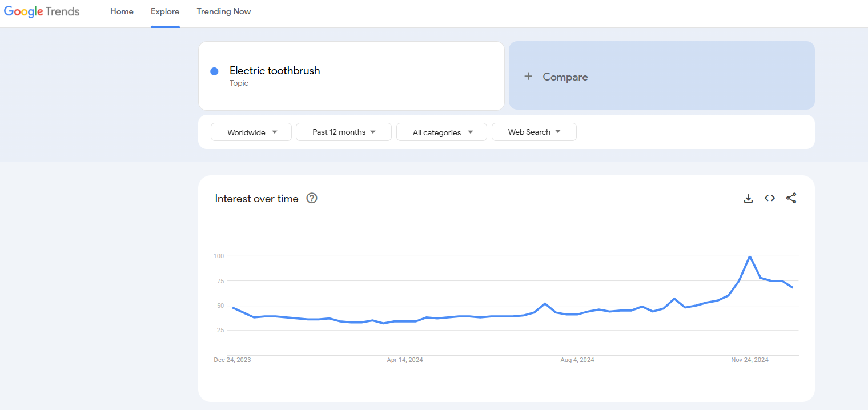Expand the All categories dropdown
Image resolution: width=868 pixels, height=410 pixels.
point(441,132)
